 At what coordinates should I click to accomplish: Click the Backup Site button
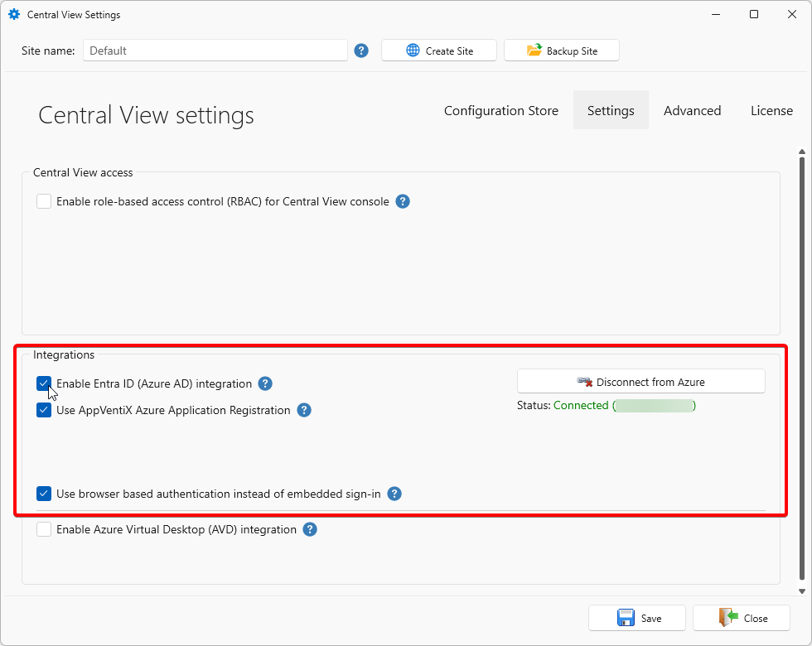point(562,51)
